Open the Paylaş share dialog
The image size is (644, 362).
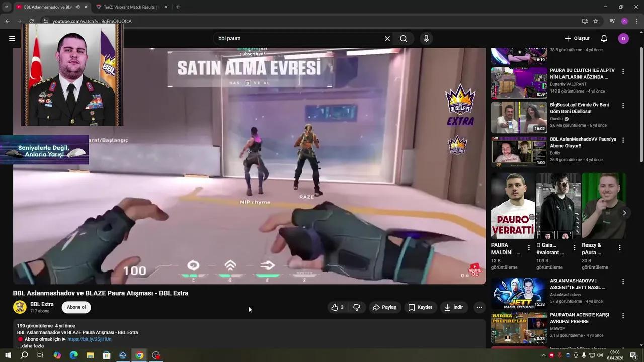[x=385, y=307]
